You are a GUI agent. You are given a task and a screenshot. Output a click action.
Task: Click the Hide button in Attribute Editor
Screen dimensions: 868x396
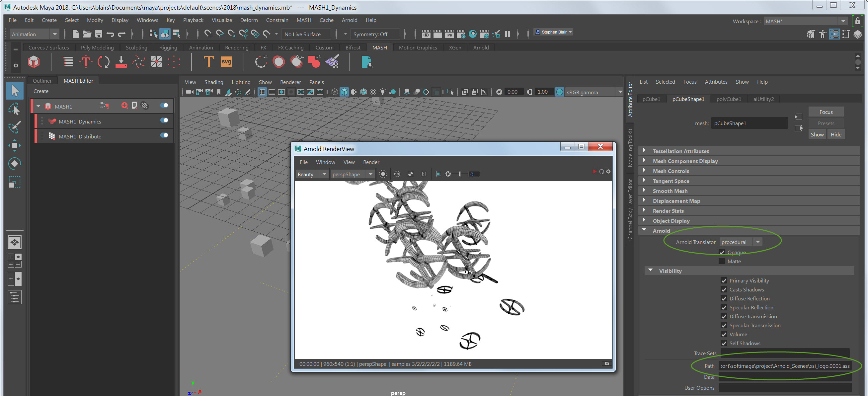(836, 134)
